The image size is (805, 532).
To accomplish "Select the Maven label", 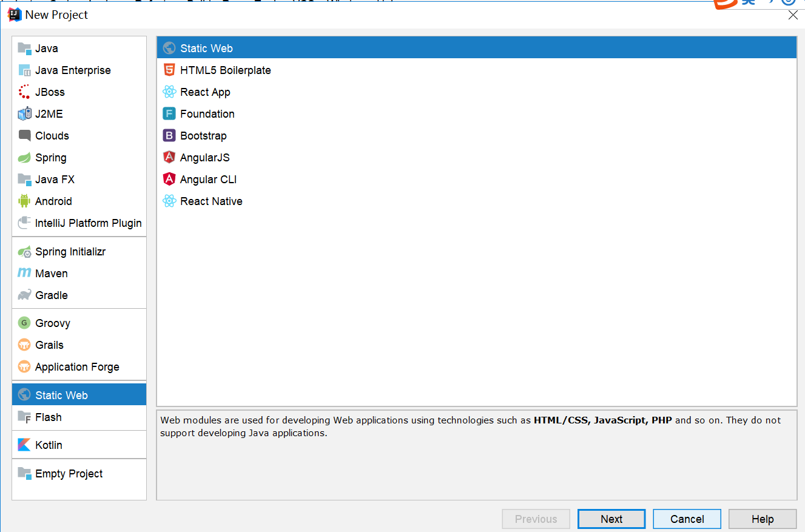I will click(52, 274).
